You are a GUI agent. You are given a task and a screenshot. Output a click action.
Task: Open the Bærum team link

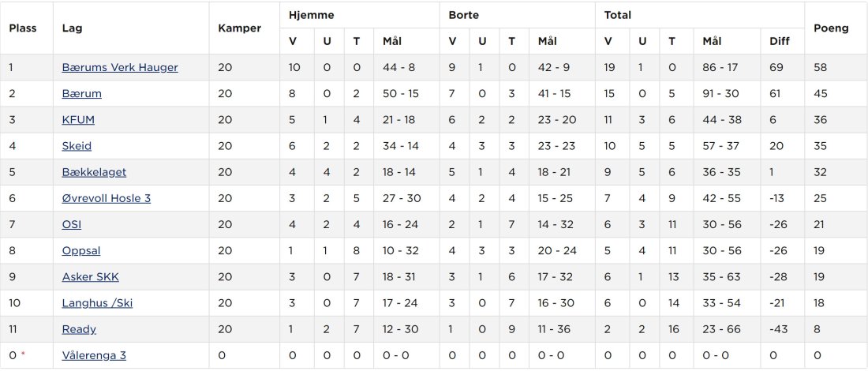click(82, 94)
